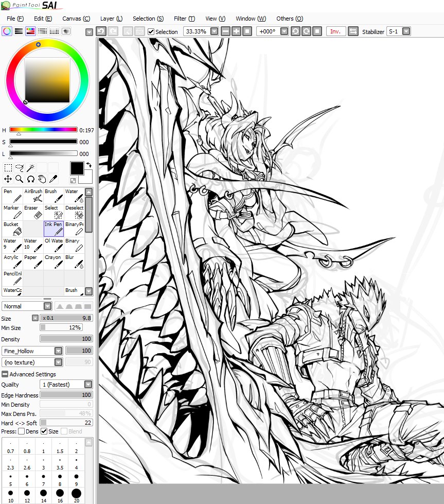Toggle the HSV slider panel
Screen dimensions: 444x504
tap(30, 31)
